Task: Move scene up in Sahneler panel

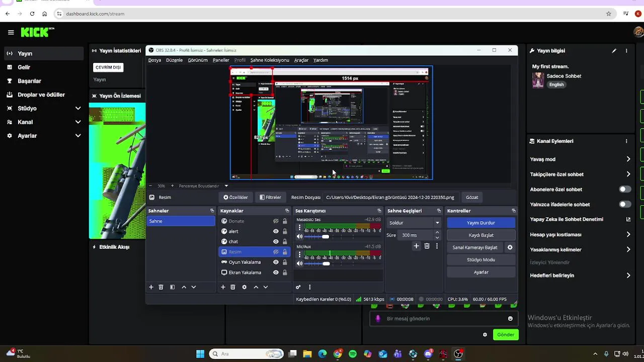Action: click(184, 287)
